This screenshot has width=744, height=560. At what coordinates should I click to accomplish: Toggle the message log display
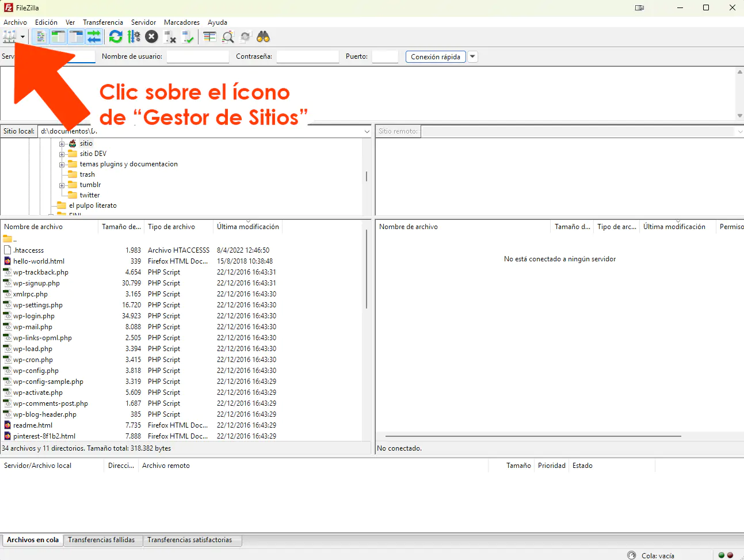coord(40,36)
